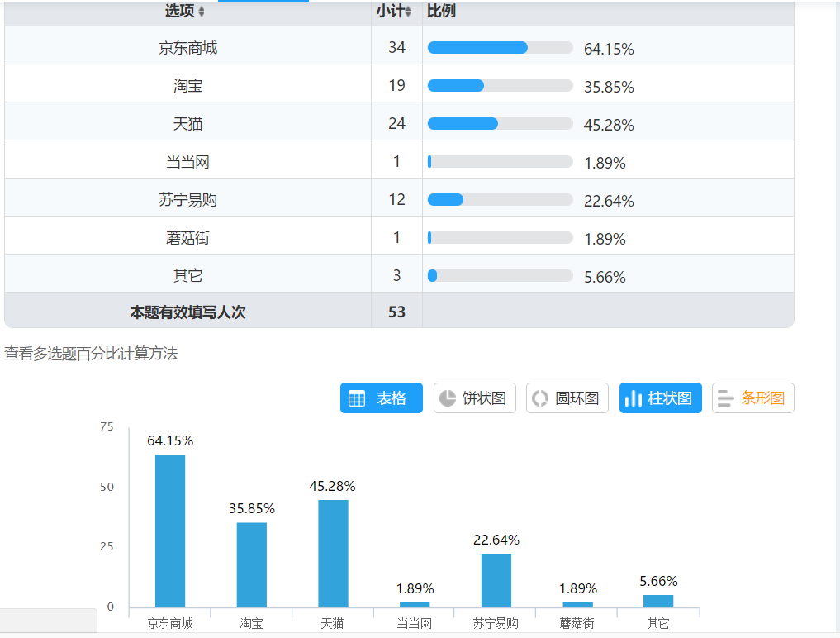Switch to the 柱状图 bar chart view
Viewport: 840px width, 638px height.
coord(661,398)
